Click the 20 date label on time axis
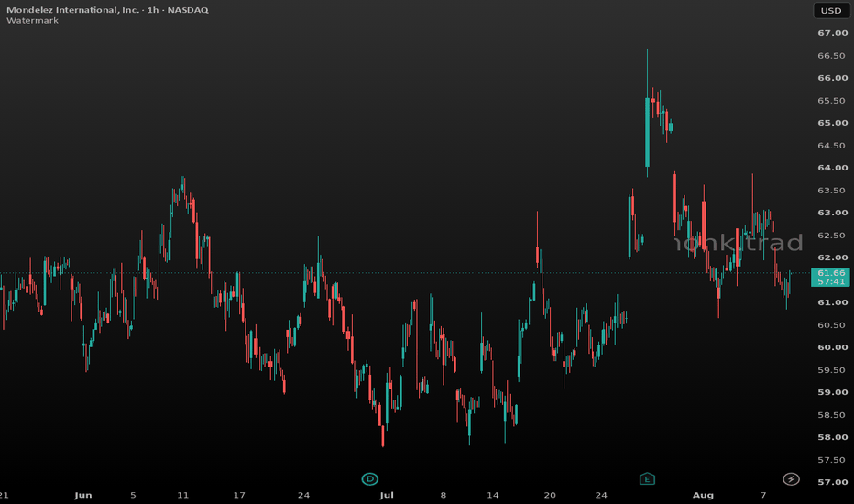The image size is (854, 504). pyautogui.click(x=550, y=495)
